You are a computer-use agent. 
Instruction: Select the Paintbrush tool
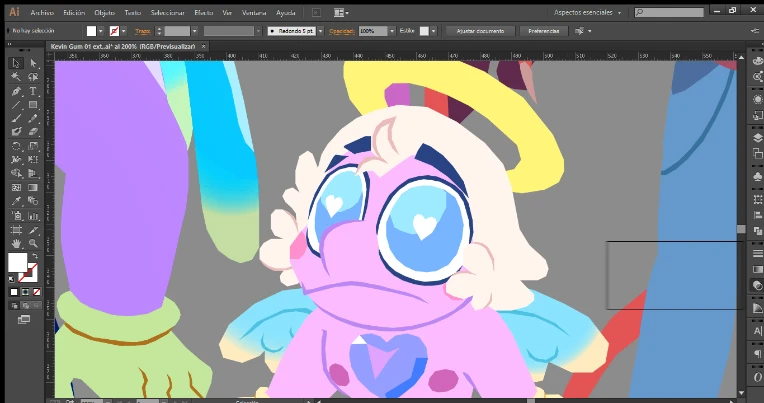tap(16, 118)
